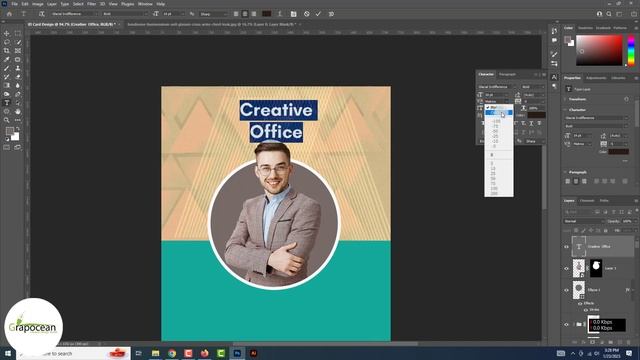Choose -100 in the tracking dropdown list
Viewport: 640px width, 360px height.
click(x=496, y=122)
